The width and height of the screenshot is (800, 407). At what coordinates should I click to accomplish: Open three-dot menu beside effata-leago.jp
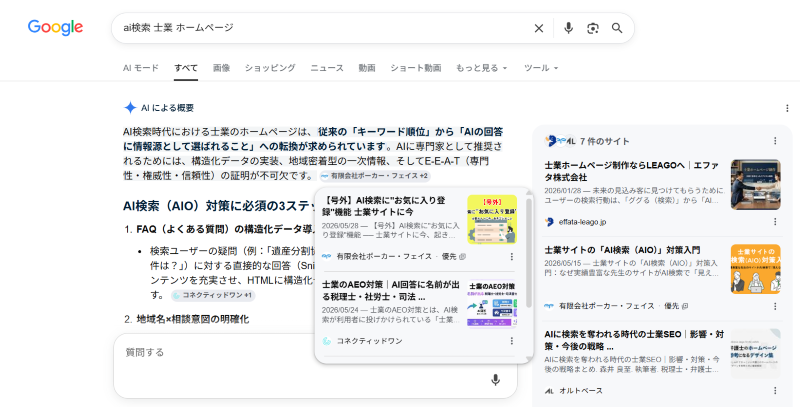tap(775, 222)
